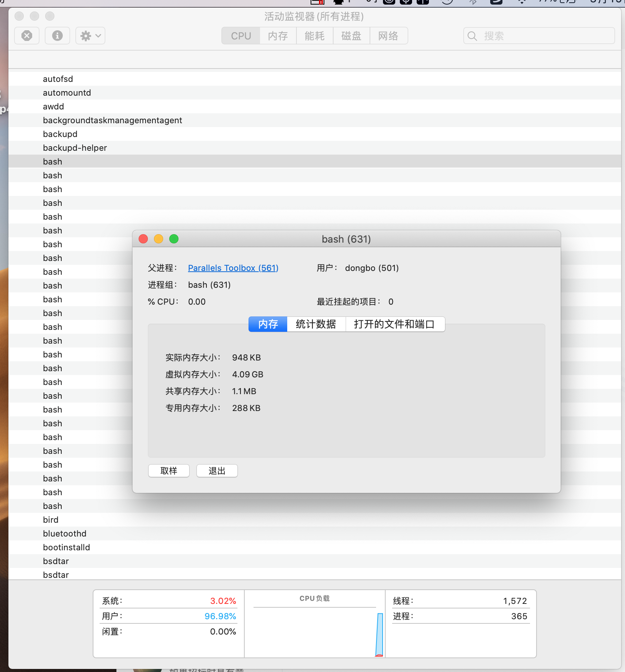The height and width of the screenshot is (672, 625).
Task: Show the 网络 tab
Action: click(x=388, y=36)
